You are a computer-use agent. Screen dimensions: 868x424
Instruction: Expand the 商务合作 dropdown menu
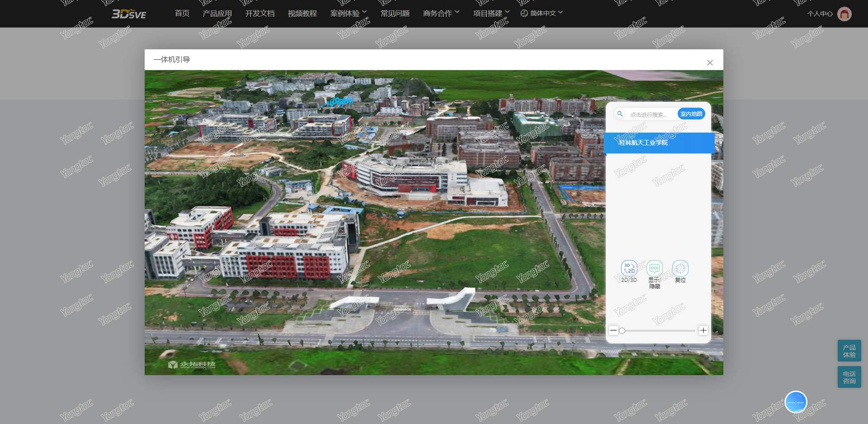point(441,13)
